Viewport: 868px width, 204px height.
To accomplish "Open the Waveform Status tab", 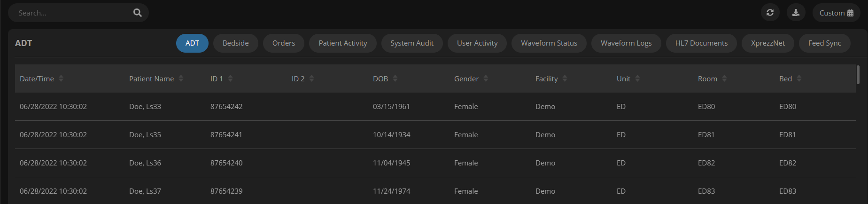I will point(549,43).
